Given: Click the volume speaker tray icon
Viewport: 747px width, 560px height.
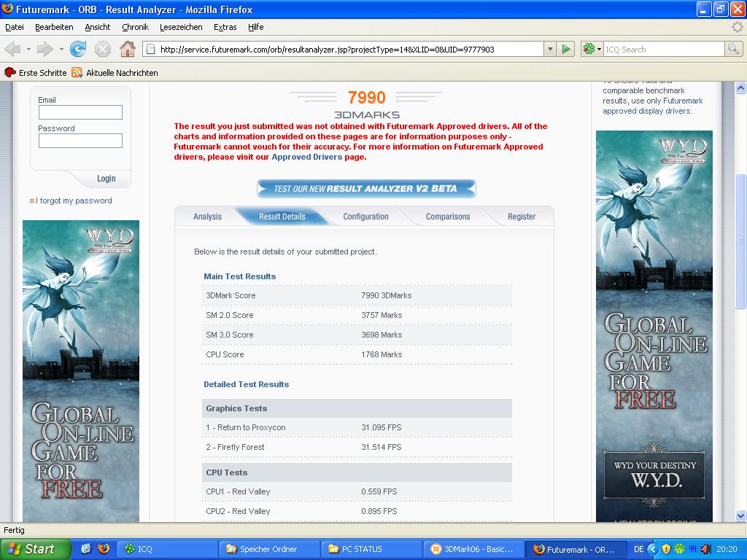Looking at the screenshot, I should pos(705,549).
